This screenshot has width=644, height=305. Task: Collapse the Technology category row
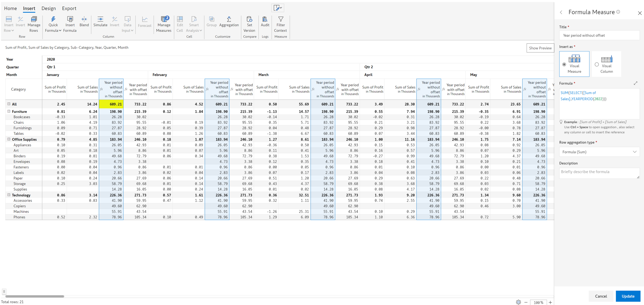[9, 195]
